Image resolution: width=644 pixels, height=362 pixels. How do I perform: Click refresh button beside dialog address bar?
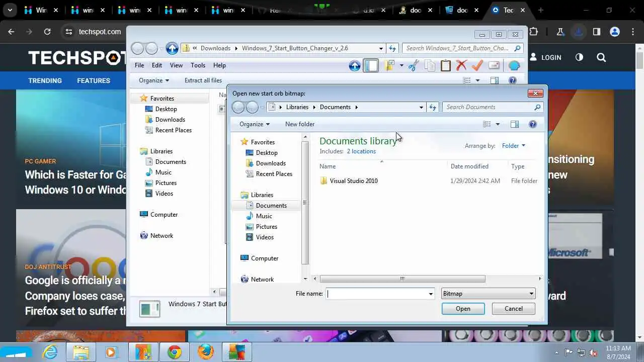433,107
